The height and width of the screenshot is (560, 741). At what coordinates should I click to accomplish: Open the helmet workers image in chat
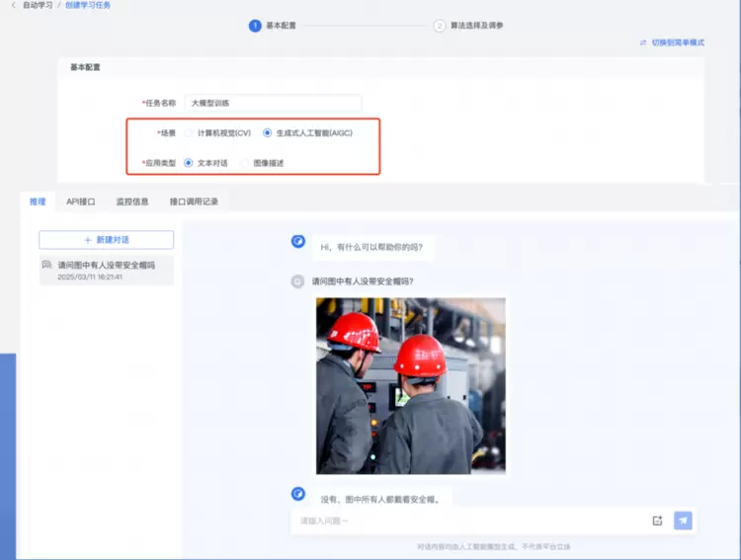click(x=410, y=386)
